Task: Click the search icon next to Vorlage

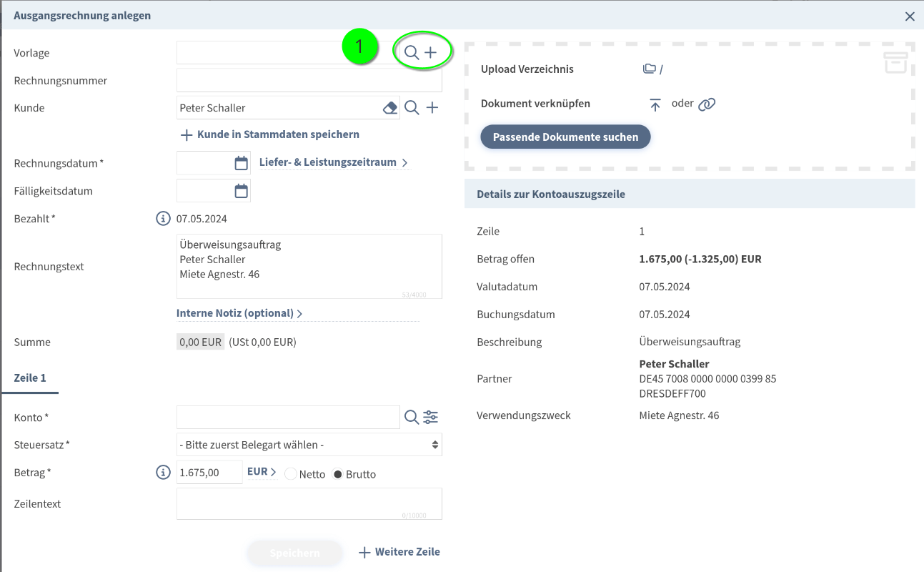Action: pyautogui.click(x=412, y=52)
